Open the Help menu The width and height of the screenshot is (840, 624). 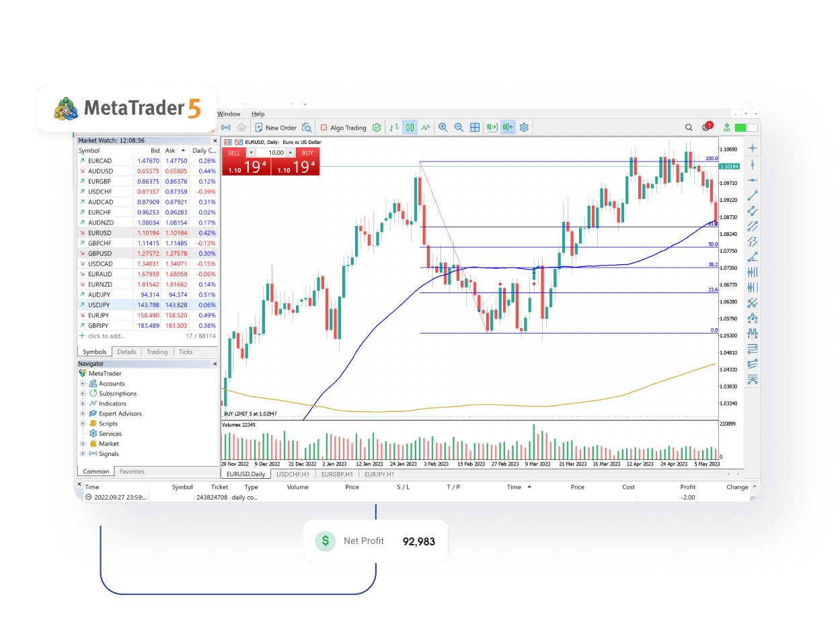(258, 114)
